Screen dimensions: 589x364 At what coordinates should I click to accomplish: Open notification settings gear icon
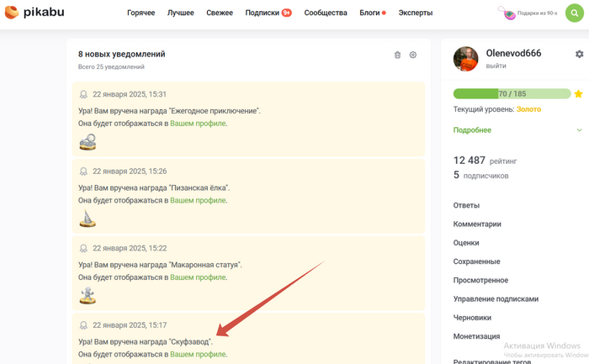point(413,55)
